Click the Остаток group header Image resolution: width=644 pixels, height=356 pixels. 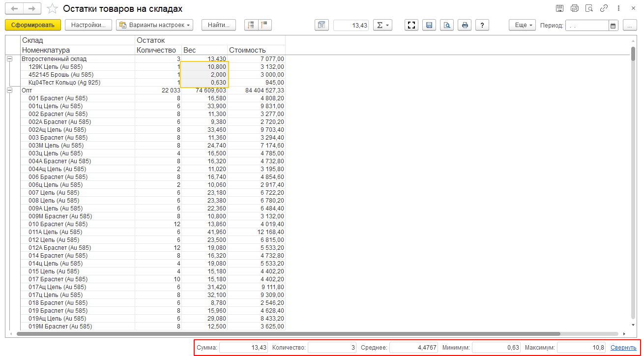pyautogui.click(x=210, y=40)
